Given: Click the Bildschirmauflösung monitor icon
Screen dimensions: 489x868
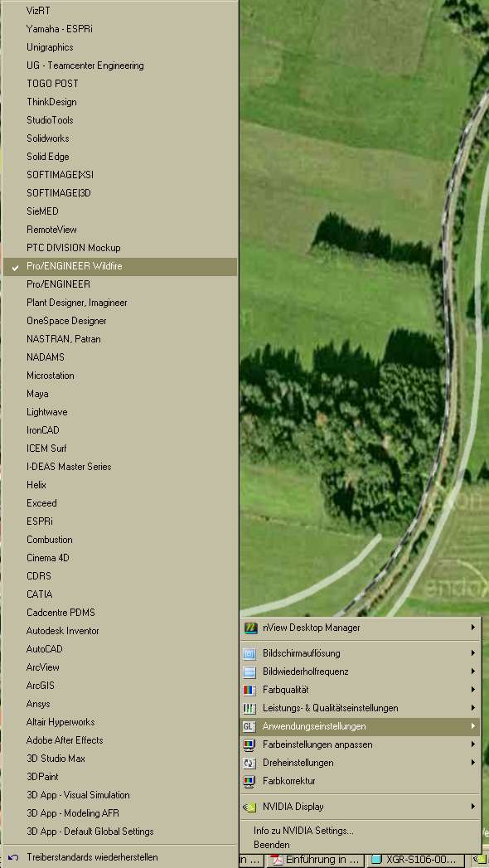Looking at the screenshot, I should click(x=249, y=654).
